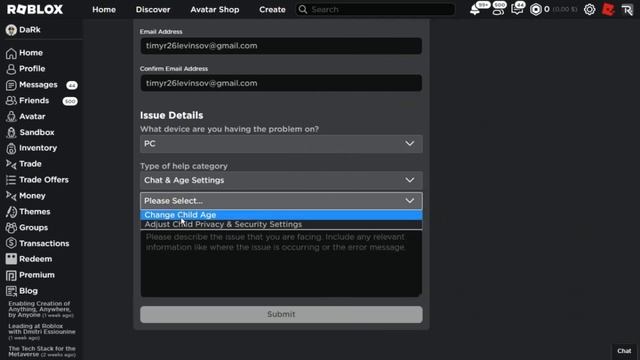Open Discover in top navigation

click(153, 9)
